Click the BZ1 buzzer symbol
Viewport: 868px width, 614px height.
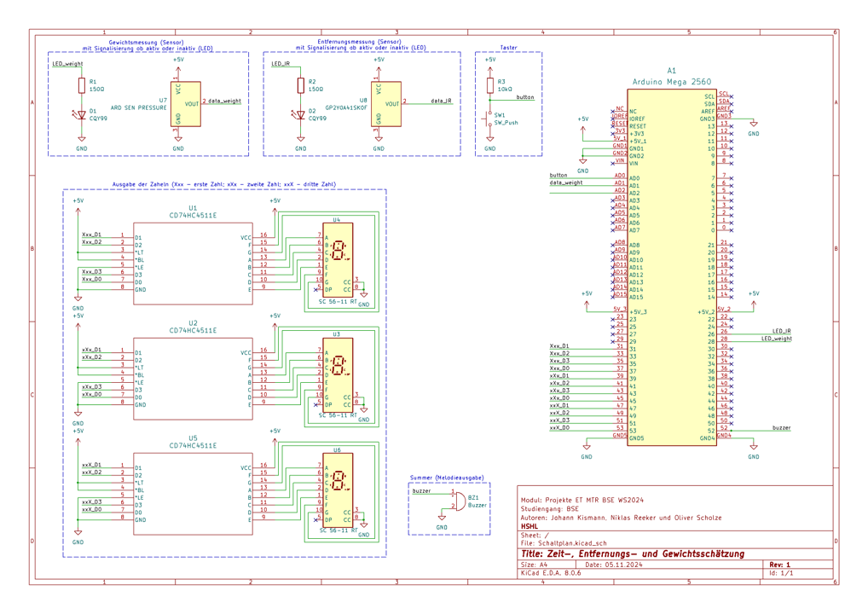coord(459,501)
